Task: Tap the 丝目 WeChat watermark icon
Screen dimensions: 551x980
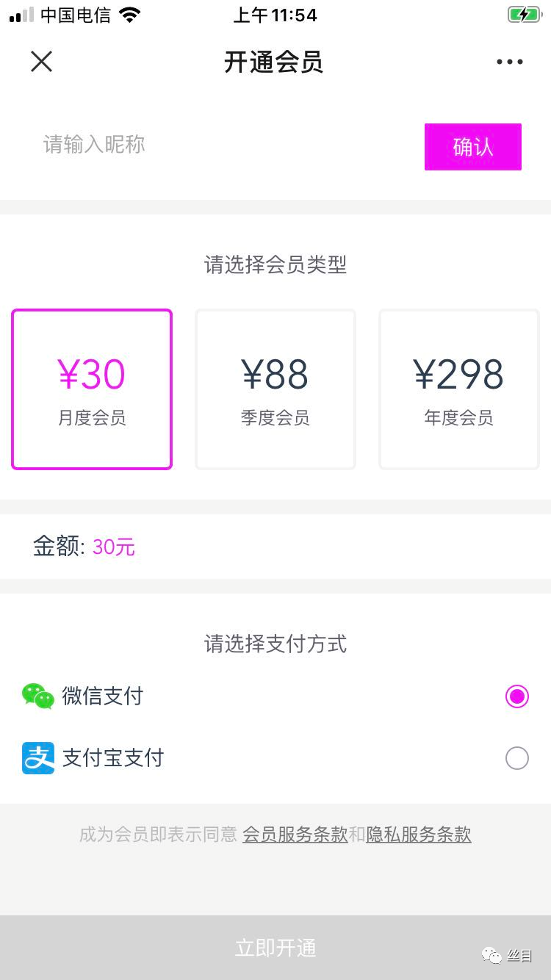Action: coord(491,955)
